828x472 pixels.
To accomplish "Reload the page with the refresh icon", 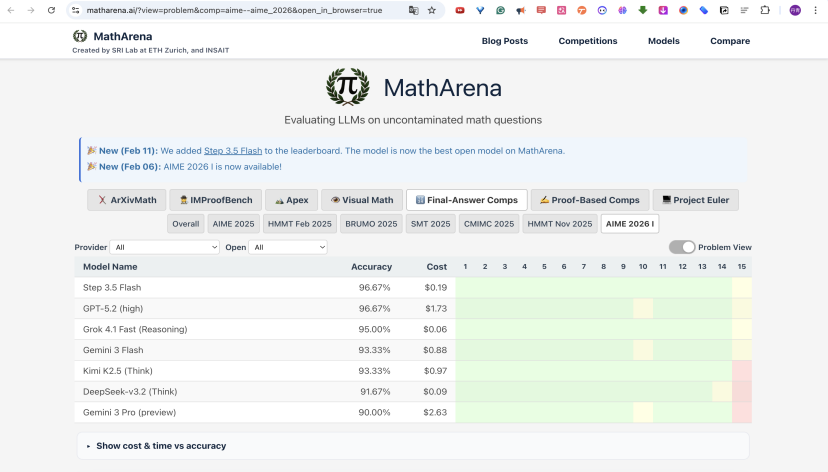I will (50, 10).
